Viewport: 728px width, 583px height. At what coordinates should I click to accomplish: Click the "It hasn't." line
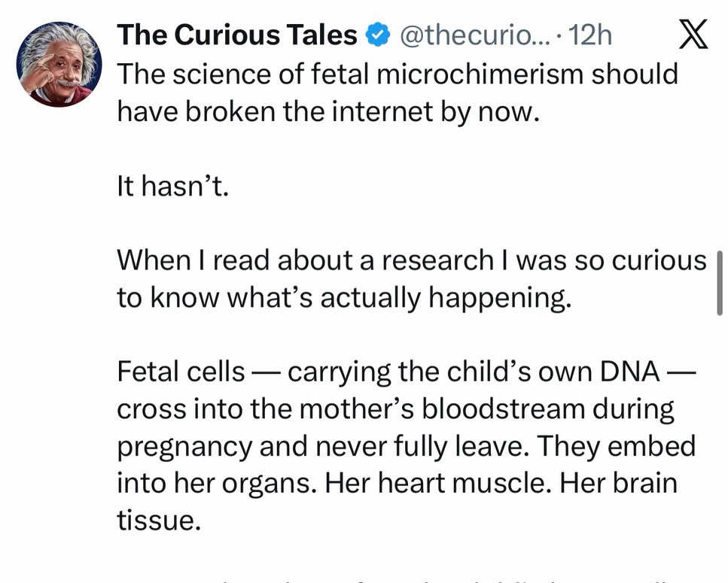click(x=172, y=187)
